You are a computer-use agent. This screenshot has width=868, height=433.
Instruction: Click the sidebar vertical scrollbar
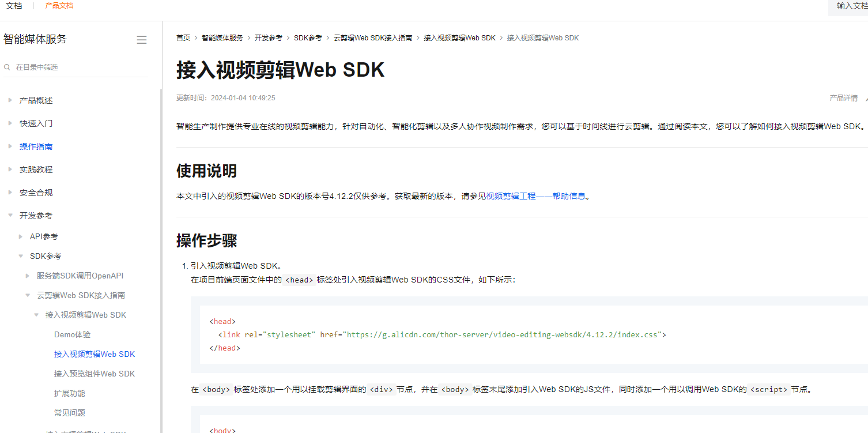(161, 259)
